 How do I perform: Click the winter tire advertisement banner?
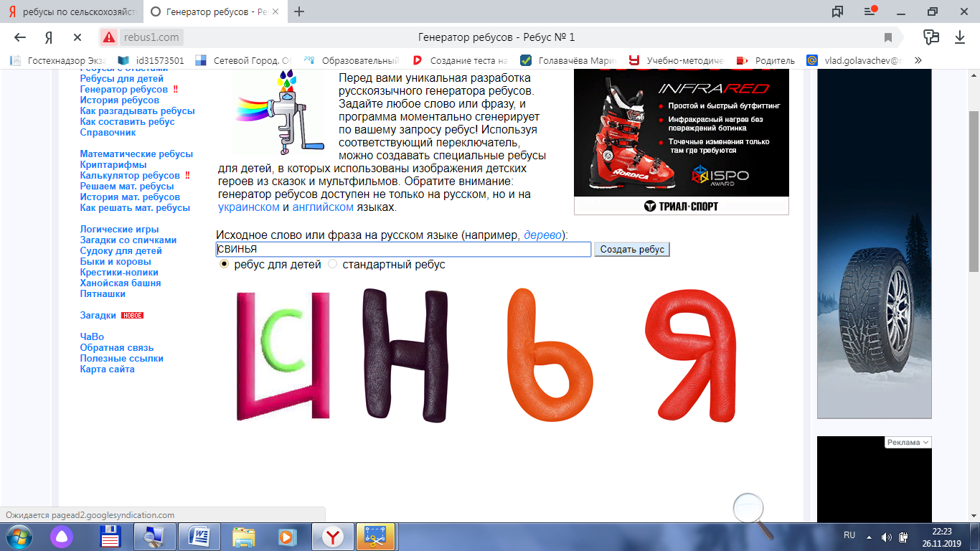[875, 244]
